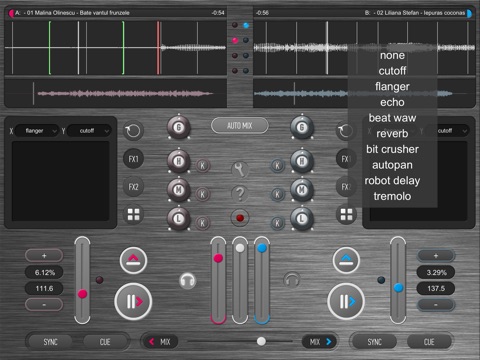This screenshot has width=480, height=360.
Task: Toggle deck A FX2 button
Action: (x=133, y=187)
